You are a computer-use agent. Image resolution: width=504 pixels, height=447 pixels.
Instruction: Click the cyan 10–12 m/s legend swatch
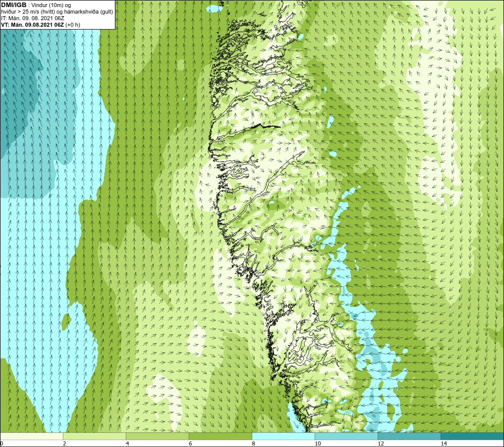[347, 436]
